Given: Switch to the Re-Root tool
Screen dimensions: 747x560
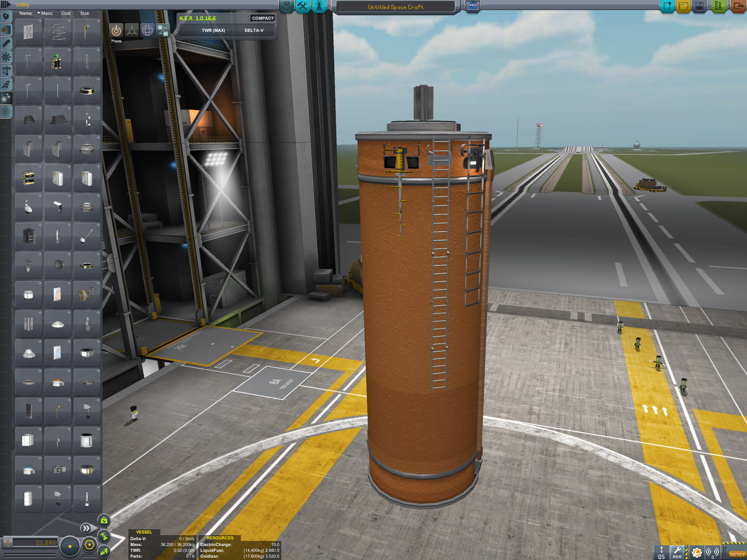Looking at the screenshot, I should tap(163, 30).
